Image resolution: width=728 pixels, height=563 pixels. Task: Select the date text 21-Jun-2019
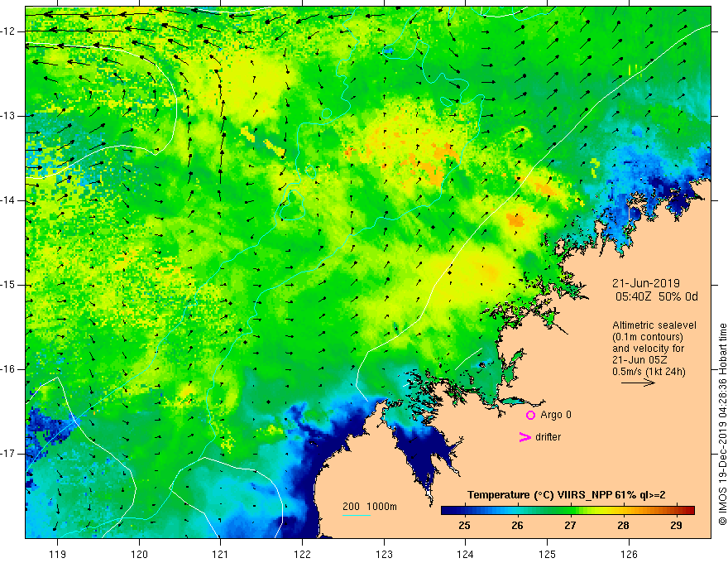click(646, 283)
